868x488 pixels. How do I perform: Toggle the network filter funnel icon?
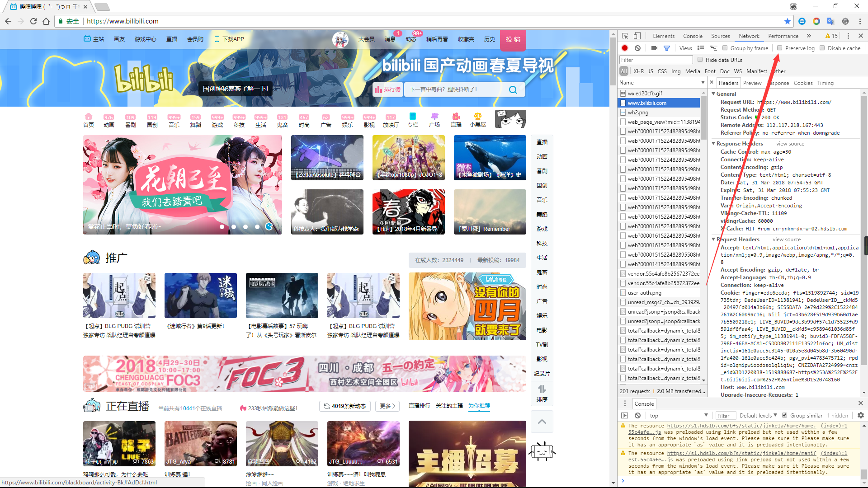(666, 48)
